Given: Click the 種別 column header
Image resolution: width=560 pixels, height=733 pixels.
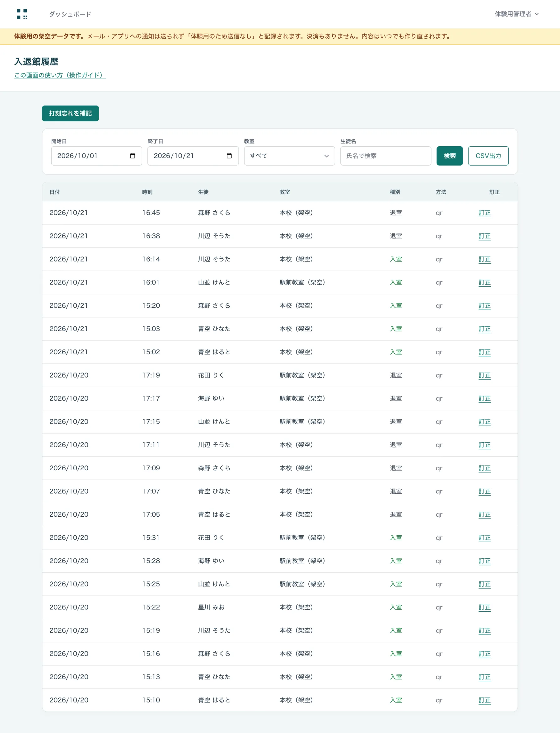Looking at the screenshot, I should click(x=395, y=192).
